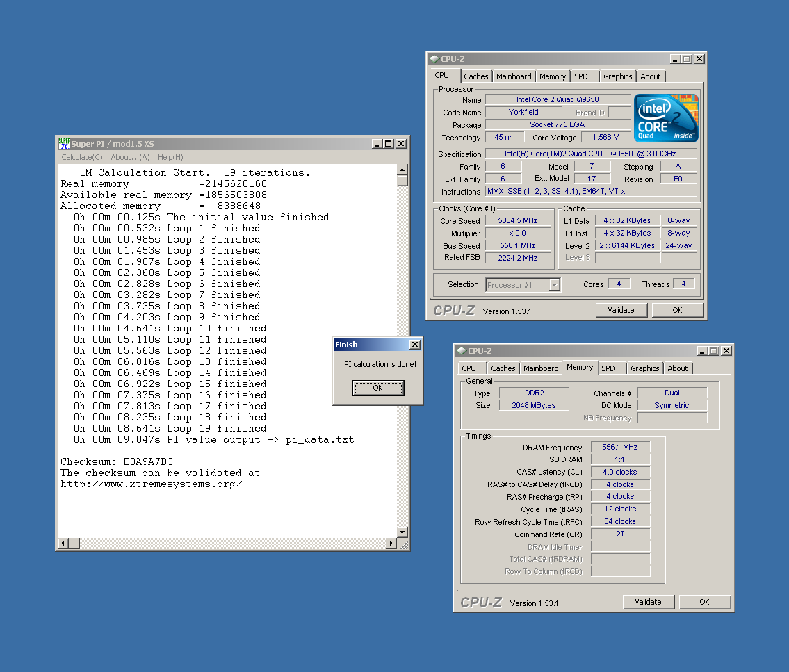The width and height of the screenshot is (789, 672).
Task: Click Validate in CPU-Z processor window
Action: 621,310
